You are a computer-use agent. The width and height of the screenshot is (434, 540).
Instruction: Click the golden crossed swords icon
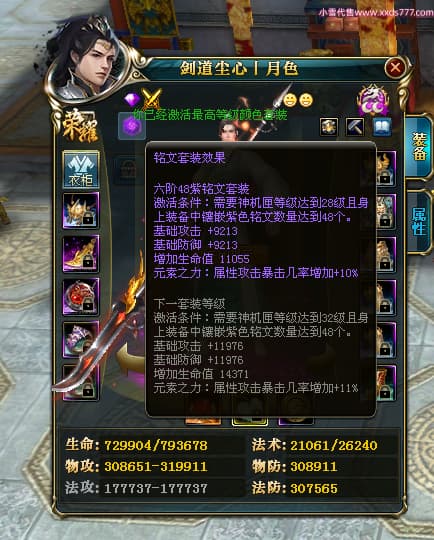click(152, 99)
